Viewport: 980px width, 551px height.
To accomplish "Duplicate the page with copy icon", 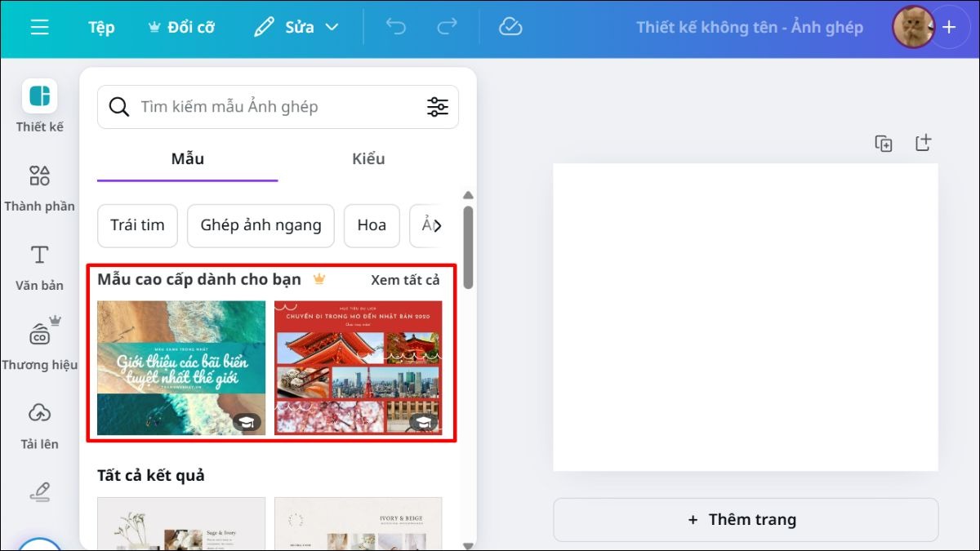I will [884, 144].
